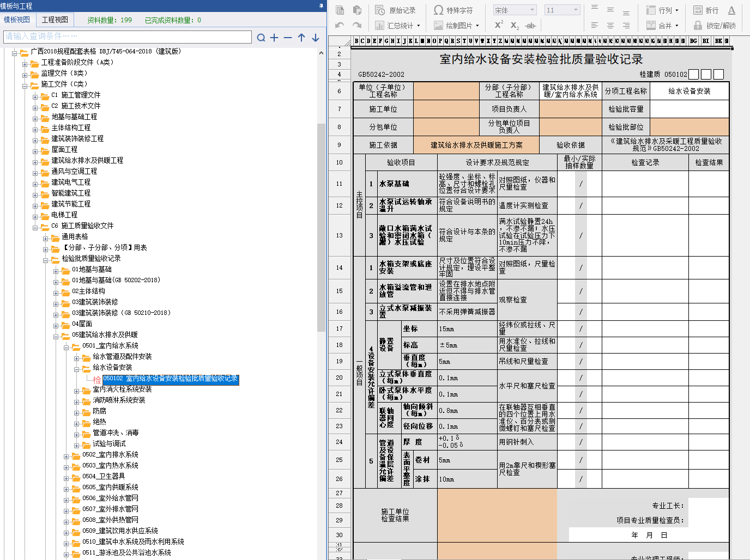This screenshot has height=560, width=750.
Task: Apply superscript formatting
Action: [x=499, y=25]
